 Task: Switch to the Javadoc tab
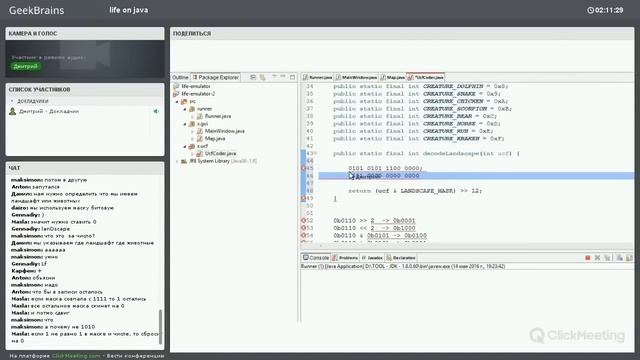tap(372, 258)
